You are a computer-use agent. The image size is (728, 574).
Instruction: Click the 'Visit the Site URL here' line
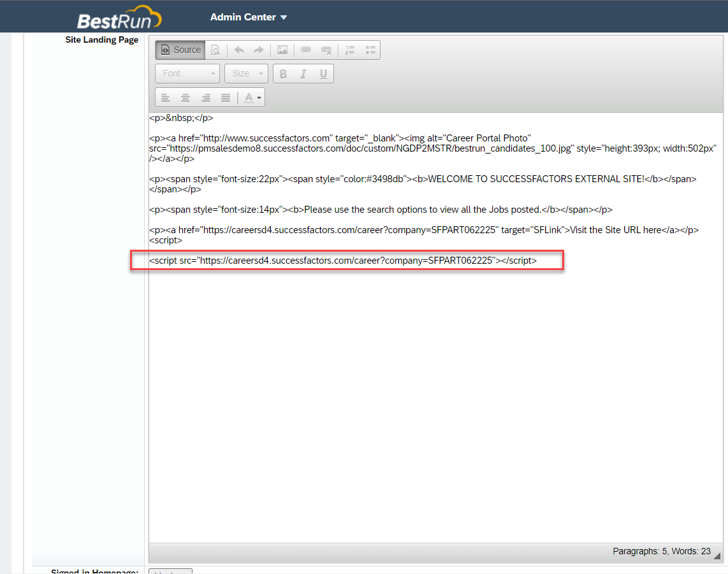(x=423, y=230)
